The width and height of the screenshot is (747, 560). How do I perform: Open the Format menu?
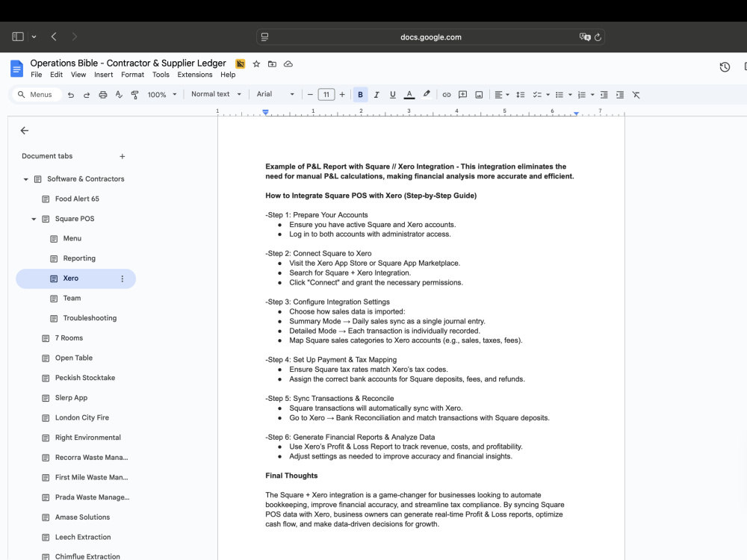132,75
